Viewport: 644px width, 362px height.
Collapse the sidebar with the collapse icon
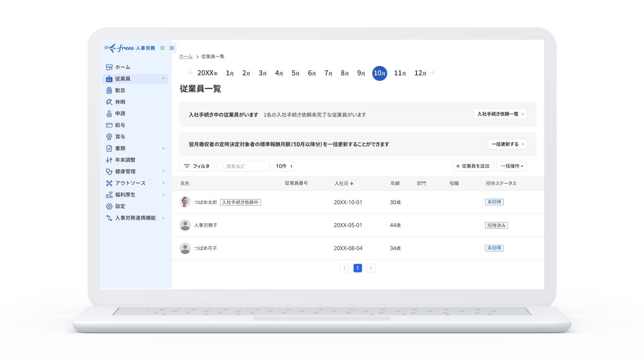click(171, 48)
